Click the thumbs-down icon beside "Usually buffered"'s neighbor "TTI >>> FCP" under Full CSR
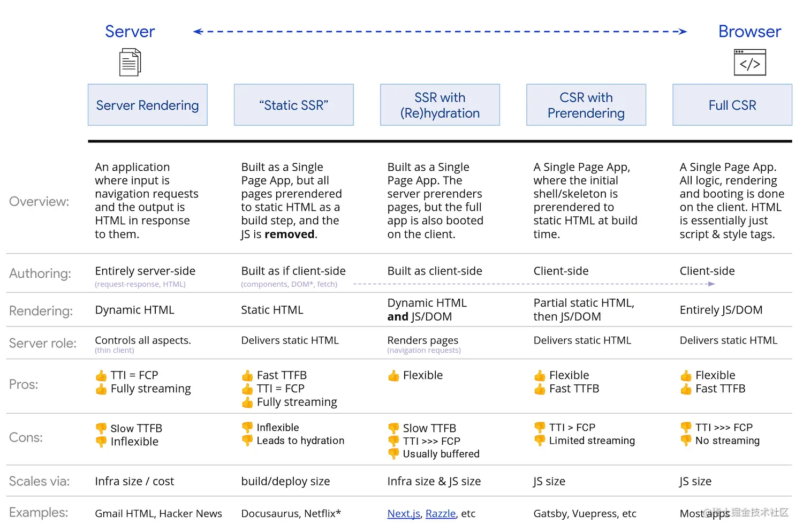Image resolution: width=803 pixels, height=532 pixels. [x=686, y=428]
